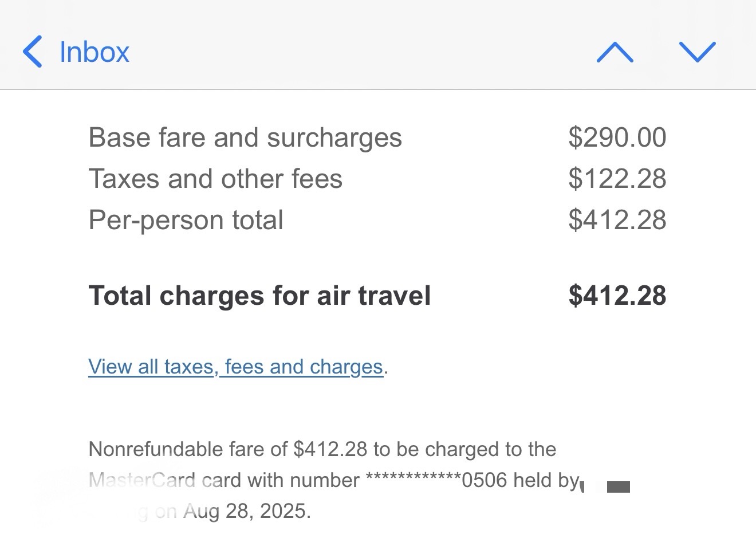Go to next message with down arrow
The image size is (756, 558).
[x=697, y=52]
